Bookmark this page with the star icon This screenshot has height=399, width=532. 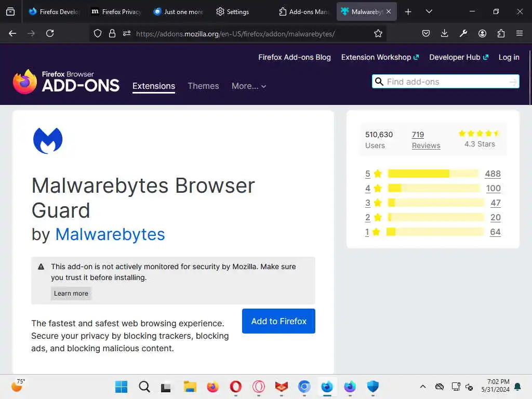(x=378, y=33)
